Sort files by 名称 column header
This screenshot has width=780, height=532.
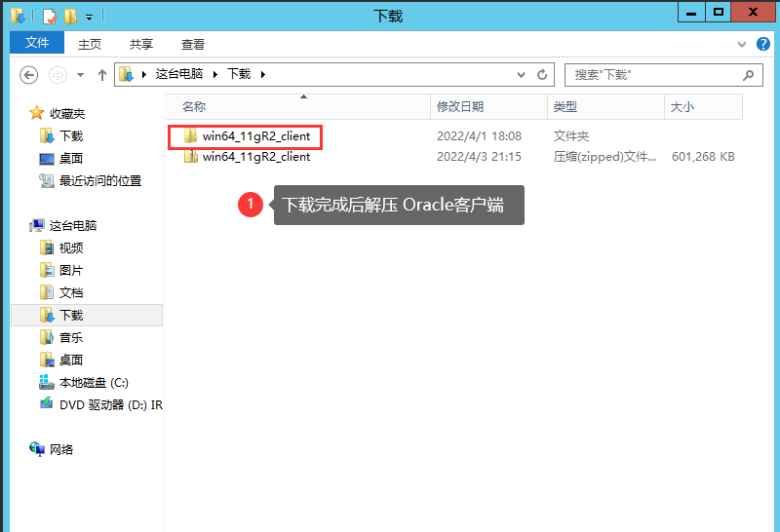297,106
